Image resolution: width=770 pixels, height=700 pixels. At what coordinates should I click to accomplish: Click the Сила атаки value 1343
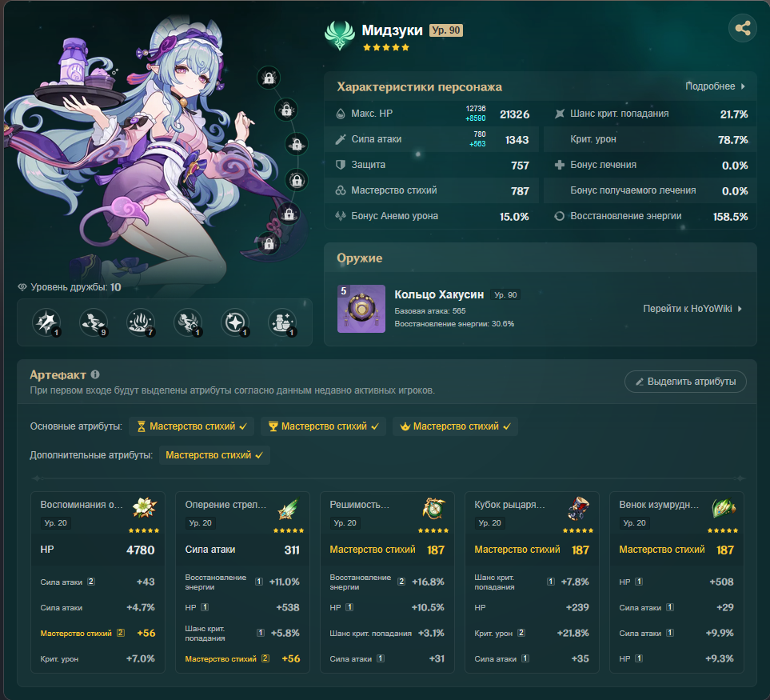click(x=517, y=140)
